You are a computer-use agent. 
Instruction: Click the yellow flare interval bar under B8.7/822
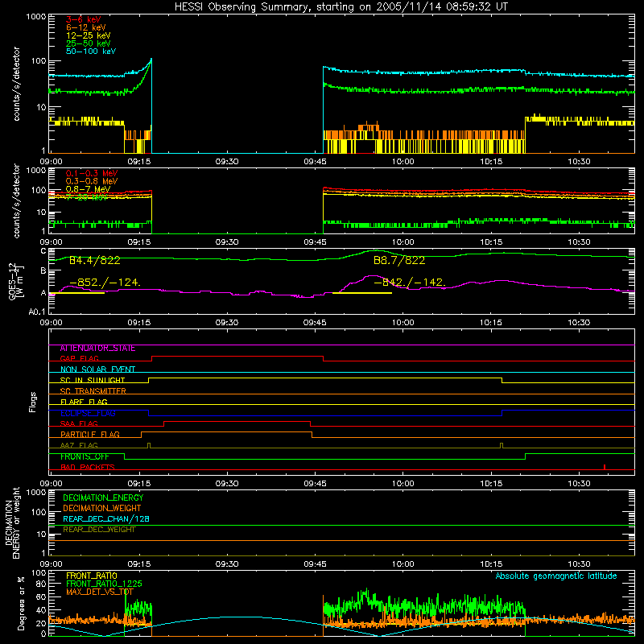[361, 293]
